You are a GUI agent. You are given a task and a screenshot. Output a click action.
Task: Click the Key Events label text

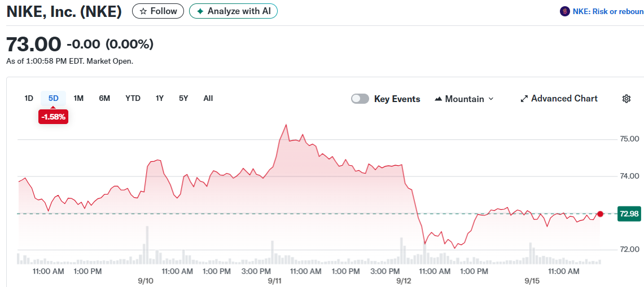click(x=397, y=99)
